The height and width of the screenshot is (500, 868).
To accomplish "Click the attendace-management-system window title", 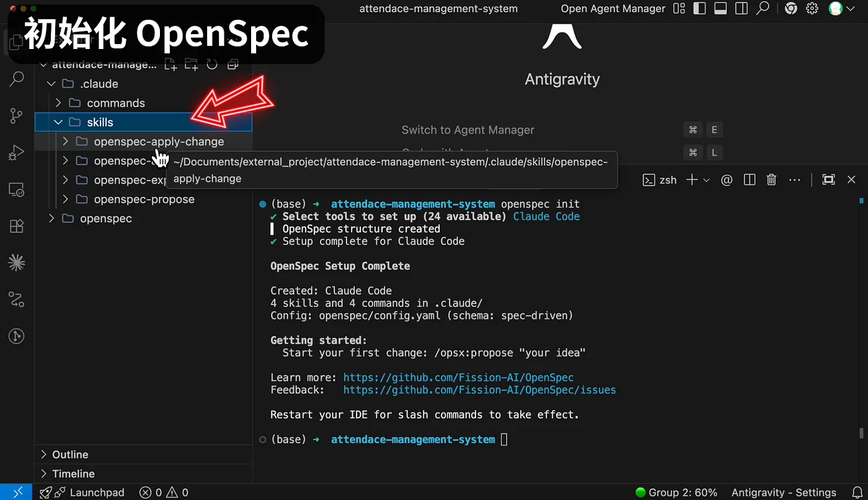I will 438,9.
